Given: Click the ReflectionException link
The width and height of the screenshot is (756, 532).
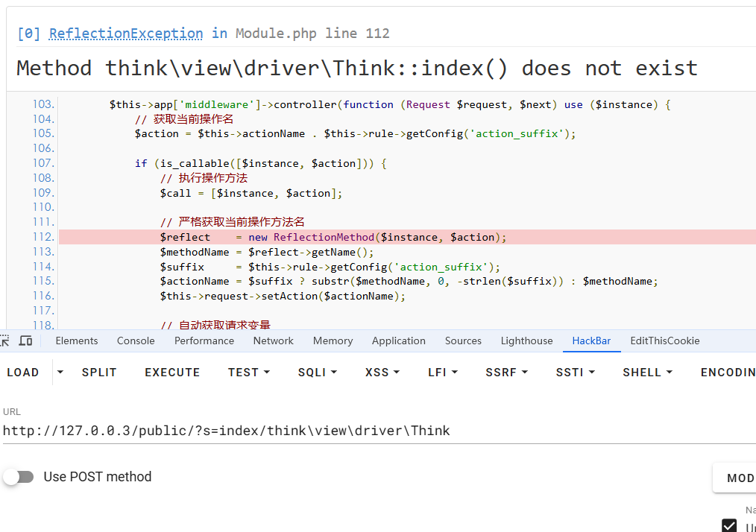Looking at the screenshot, I should click(125, 34).
